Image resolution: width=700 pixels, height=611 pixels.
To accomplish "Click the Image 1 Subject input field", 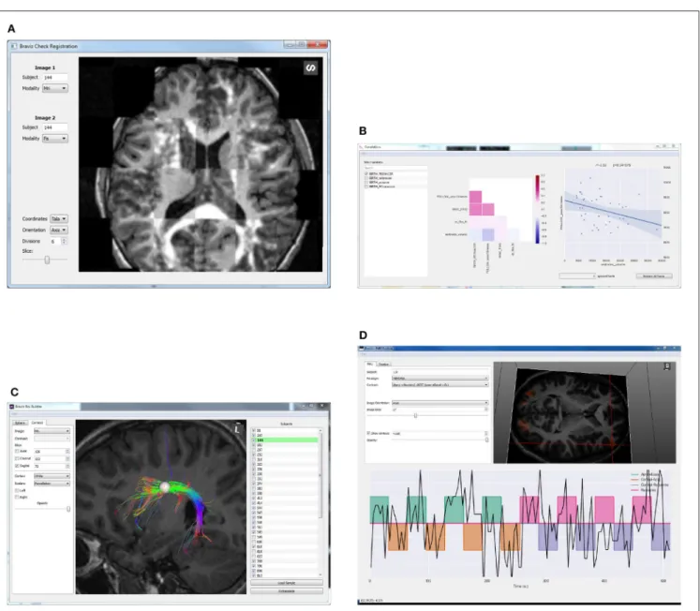I will point(55,78).
